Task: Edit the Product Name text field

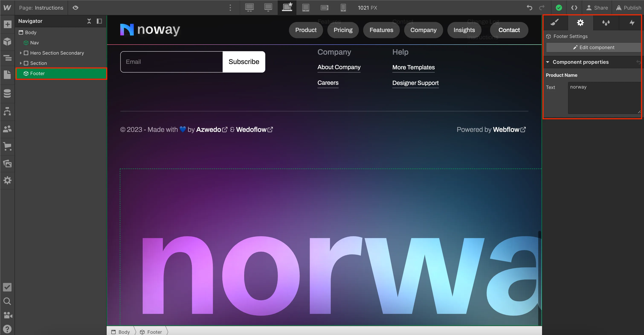Action: point(604,98)
